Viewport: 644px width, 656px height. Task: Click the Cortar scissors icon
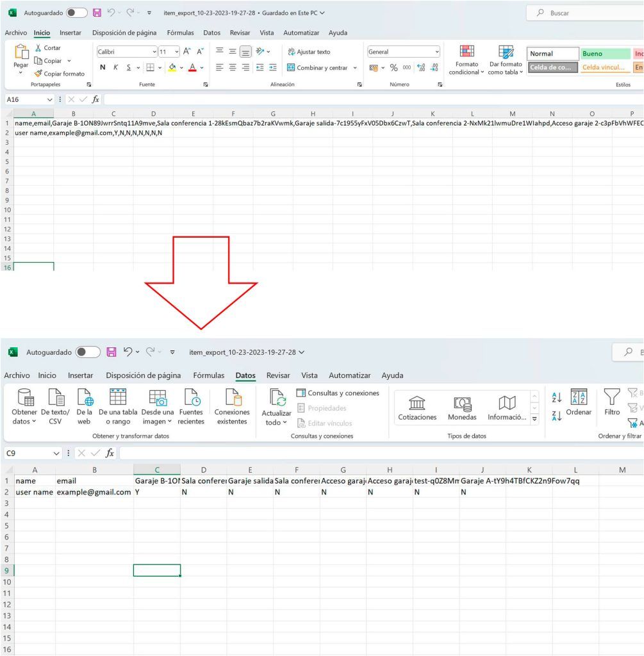coord(38,48)
